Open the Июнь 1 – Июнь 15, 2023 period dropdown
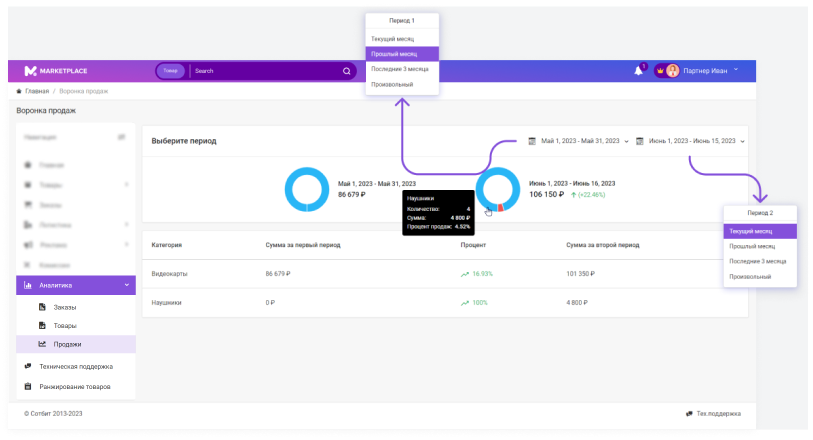This screenshot has height=440, width=813. tap(692, 141)
